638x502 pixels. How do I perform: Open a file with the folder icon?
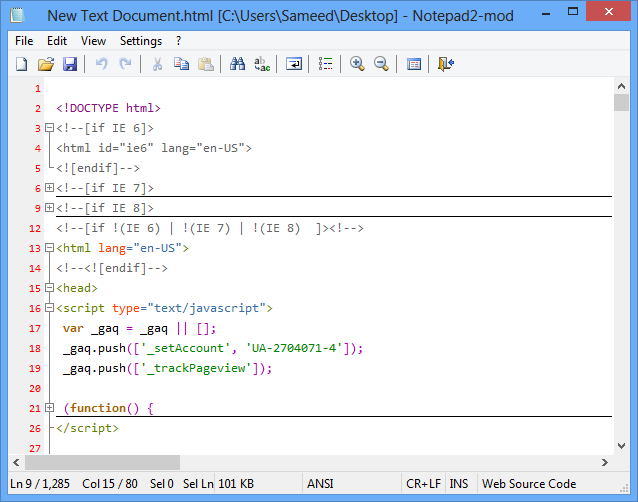click(x=46, y=64)
